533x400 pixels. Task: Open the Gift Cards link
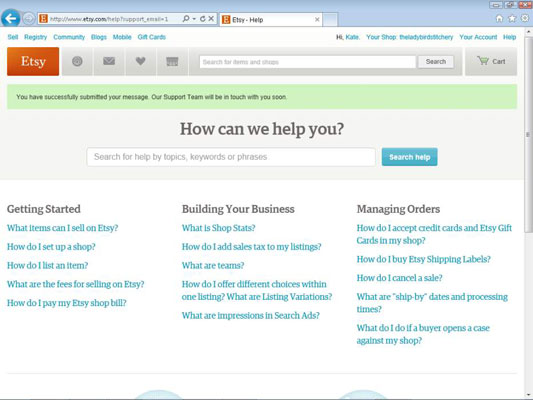[152, 37]
